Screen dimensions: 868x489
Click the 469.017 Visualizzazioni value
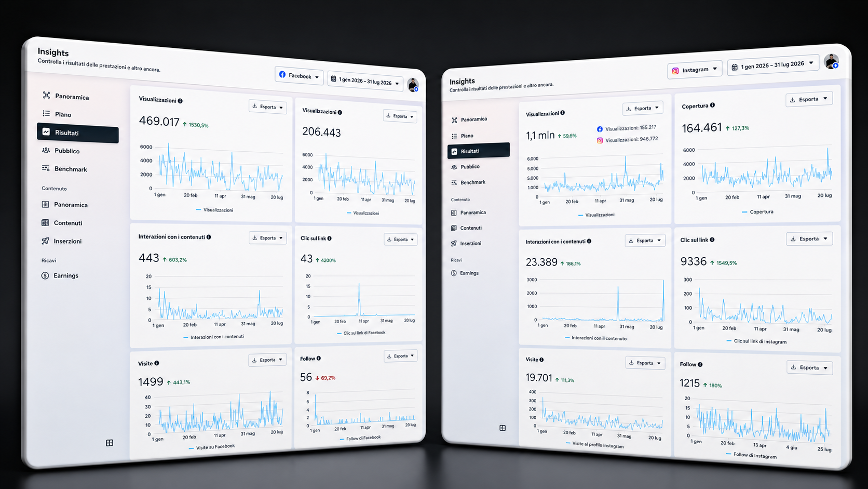tap(159, 121)
